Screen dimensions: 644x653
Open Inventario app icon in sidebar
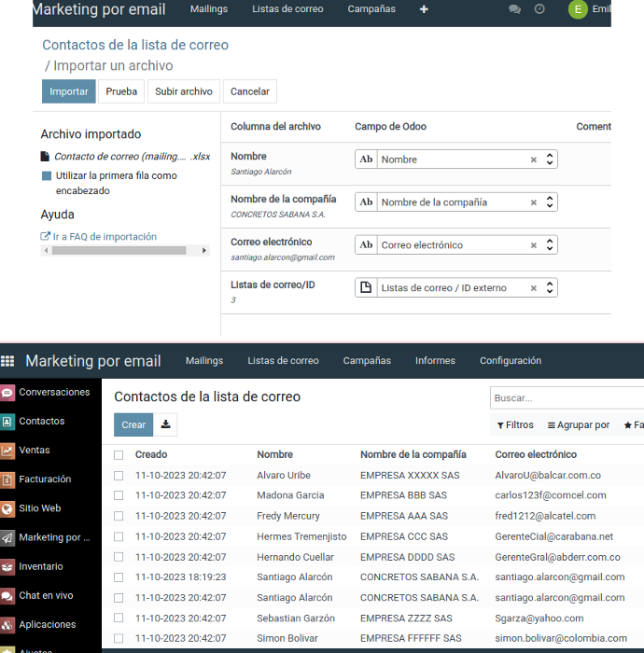tap(8, 566)
